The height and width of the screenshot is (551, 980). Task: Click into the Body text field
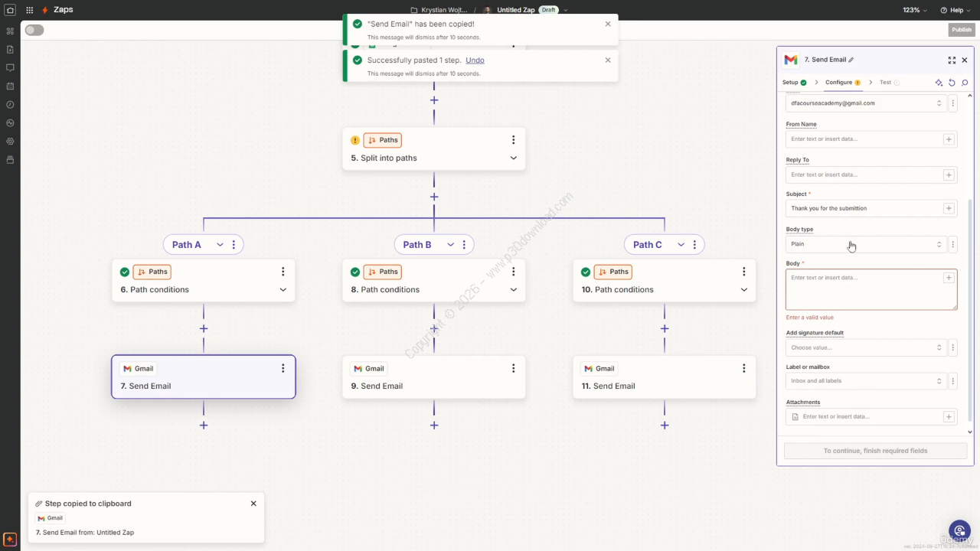click(864, 289)
